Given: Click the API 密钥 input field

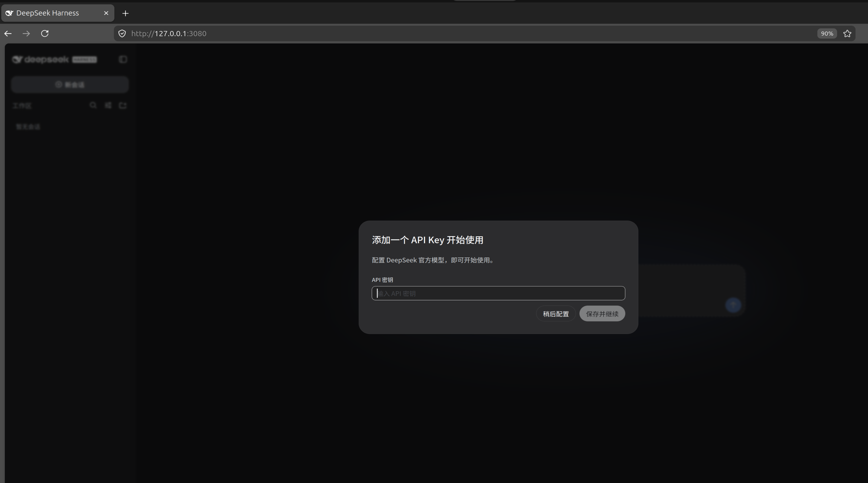Looking at the screenshot, I should (498, 293).
